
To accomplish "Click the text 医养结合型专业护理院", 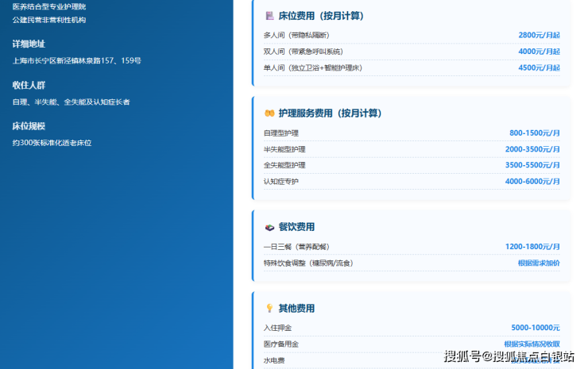I will [x=49, y=6].
